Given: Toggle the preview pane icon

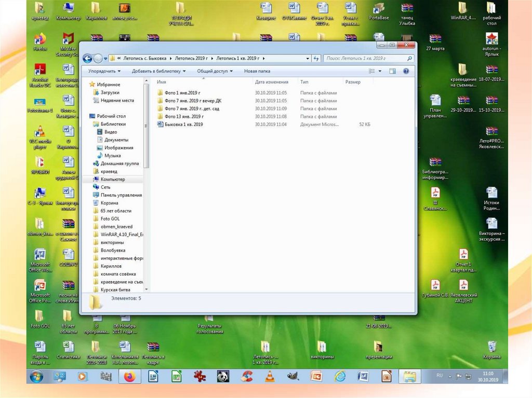Looking at the screenshot, I should tap(393, 71).
